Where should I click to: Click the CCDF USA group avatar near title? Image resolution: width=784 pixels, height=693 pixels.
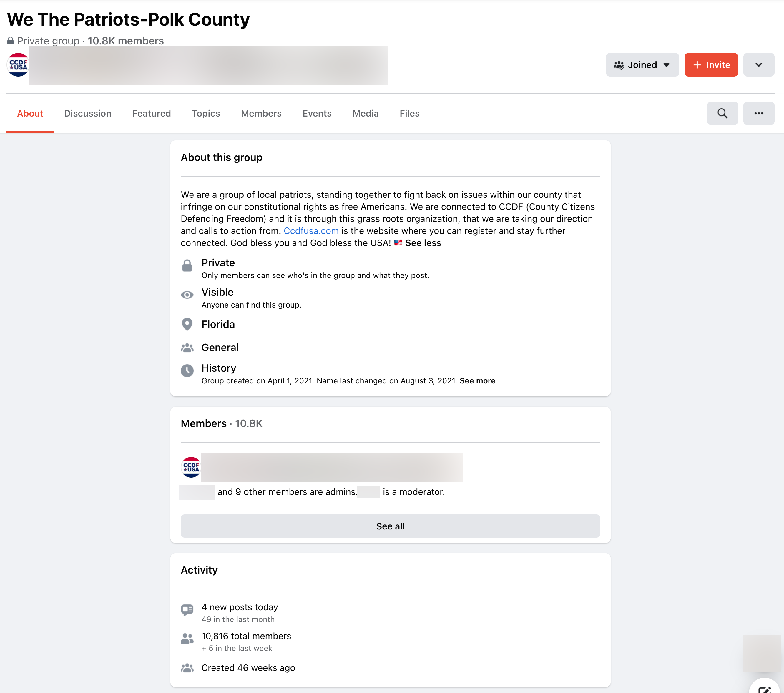click(18, 65)
